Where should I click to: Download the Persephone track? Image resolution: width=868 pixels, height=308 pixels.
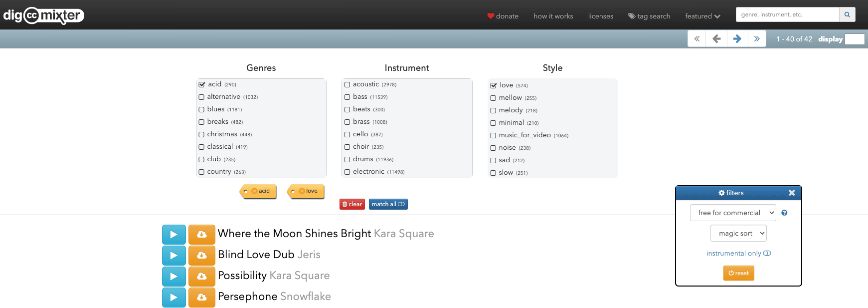click(201, 297)
